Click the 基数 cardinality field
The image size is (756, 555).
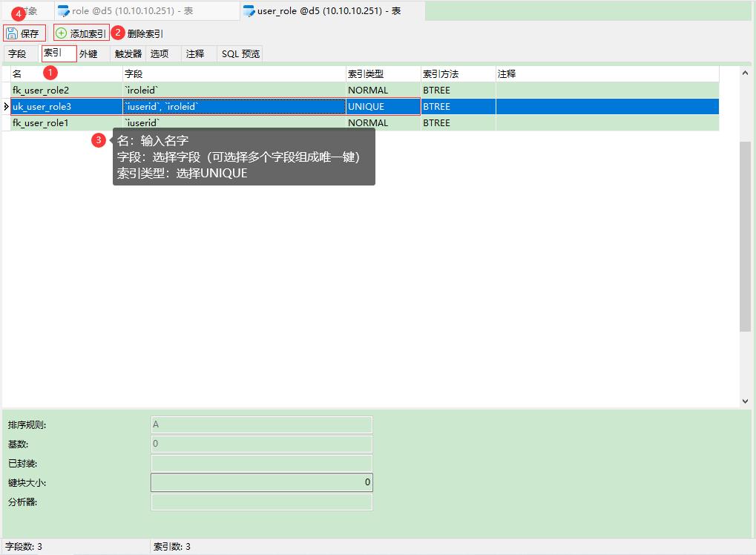(x=262, y=444)
